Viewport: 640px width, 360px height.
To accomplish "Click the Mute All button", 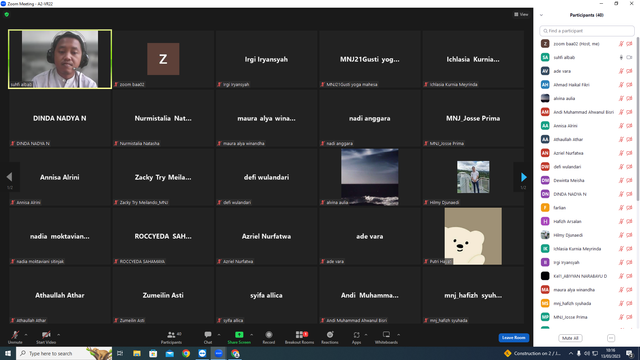I will pos(570,338).
